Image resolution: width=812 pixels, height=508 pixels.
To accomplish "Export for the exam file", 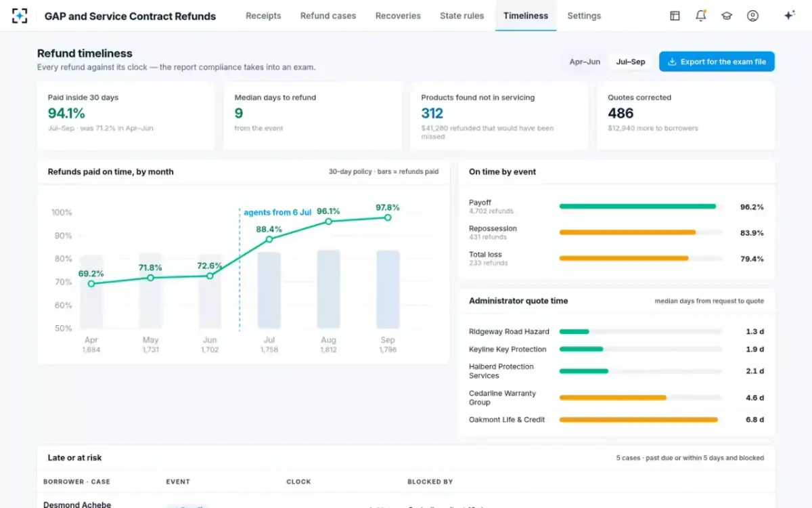I will [717, 62].
